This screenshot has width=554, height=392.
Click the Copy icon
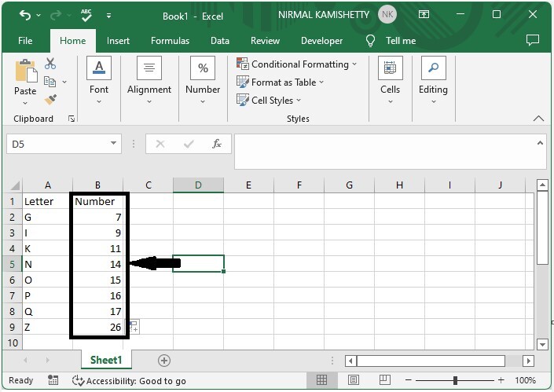(x=50, y=82)
